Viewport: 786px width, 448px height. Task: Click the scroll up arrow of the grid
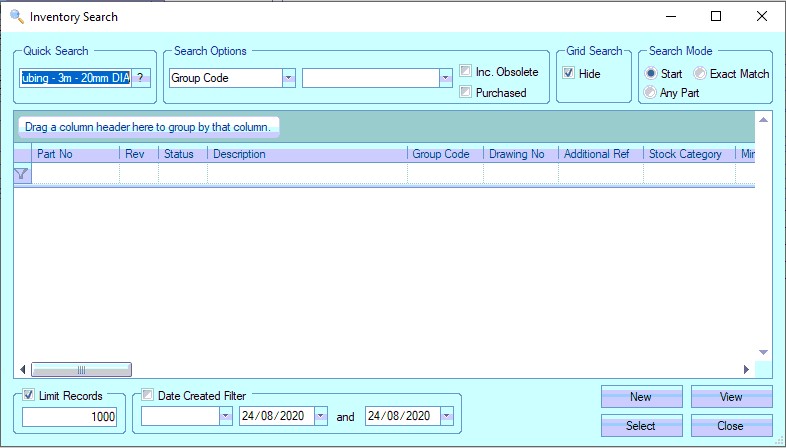(x=763, y=119)
